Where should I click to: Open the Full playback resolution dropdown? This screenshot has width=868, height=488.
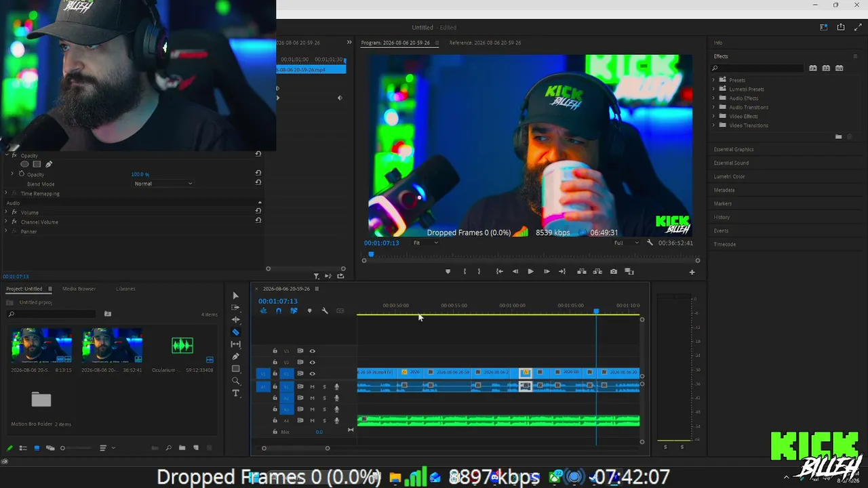(x=626, y=243)
